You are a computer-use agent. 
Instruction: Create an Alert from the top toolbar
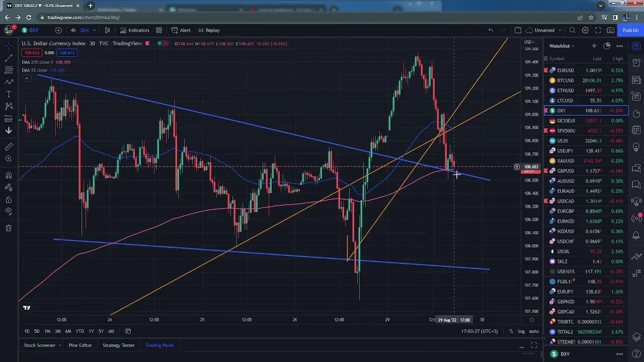tap(181, 30)
